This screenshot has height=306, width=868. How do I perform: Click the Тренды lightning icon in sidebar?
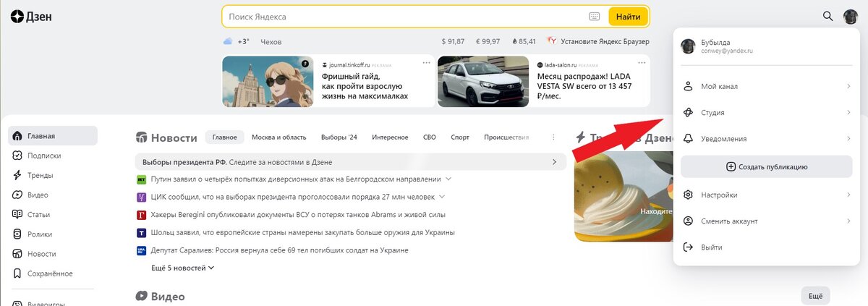[x=17, y=175]
